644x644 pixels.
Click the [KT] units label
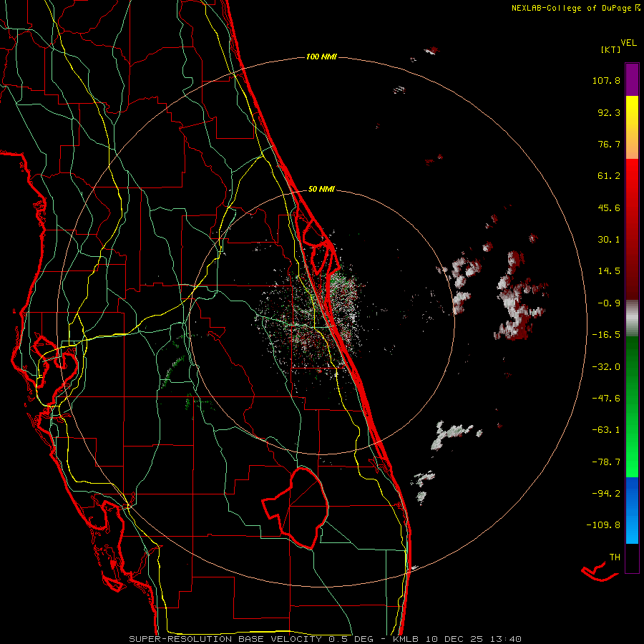610,49
